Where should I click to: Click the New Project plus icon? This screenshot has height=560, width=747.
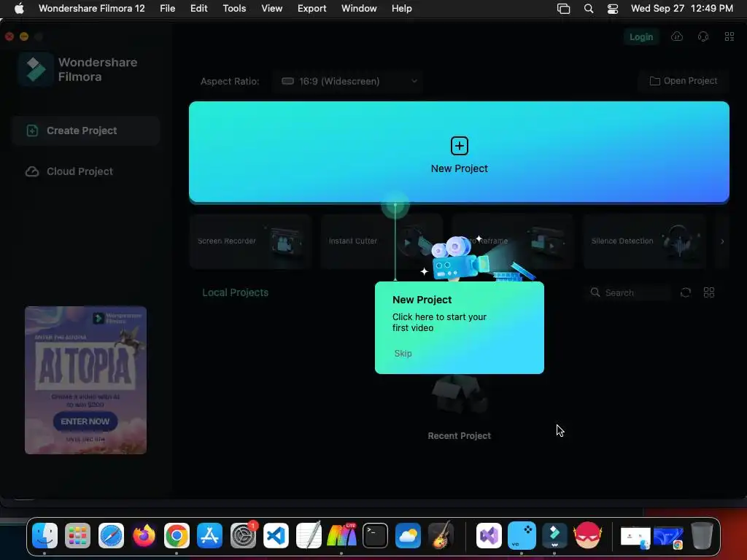click(x=460, y=146)
